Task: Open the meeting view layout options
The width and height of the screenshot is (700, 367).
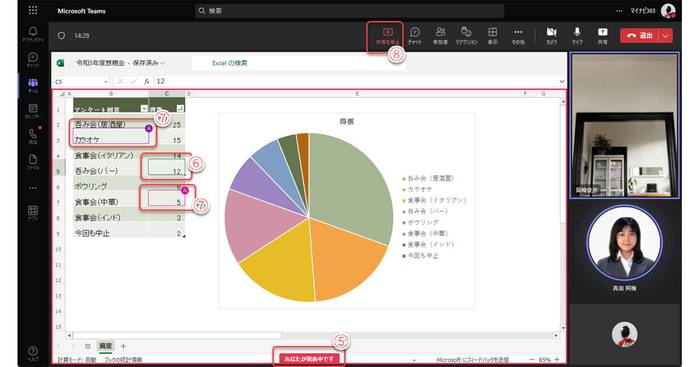Action: [x=492, y=36]
